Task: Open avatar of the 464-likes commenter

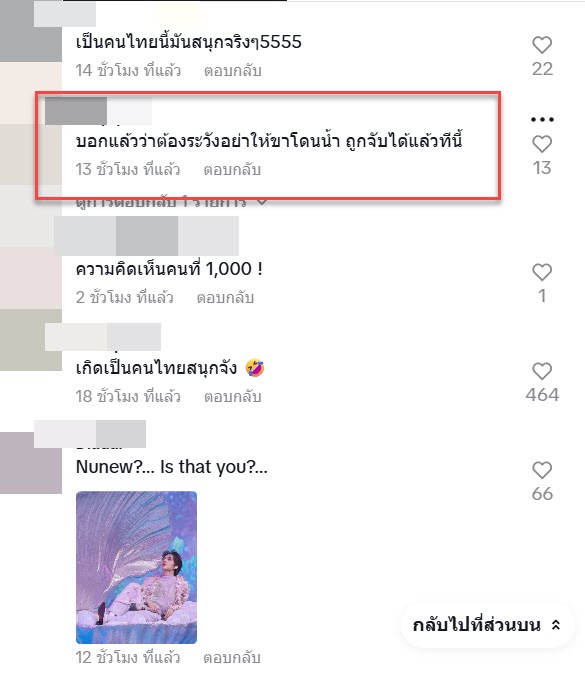Action: pyautogui.click(x=31, y=340)
